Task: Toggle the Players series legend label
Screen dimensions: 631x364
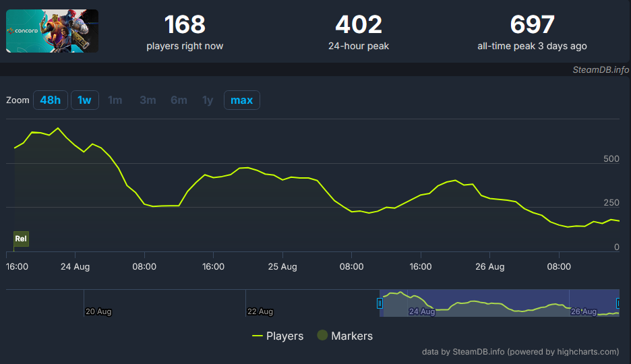Action: 284,336
